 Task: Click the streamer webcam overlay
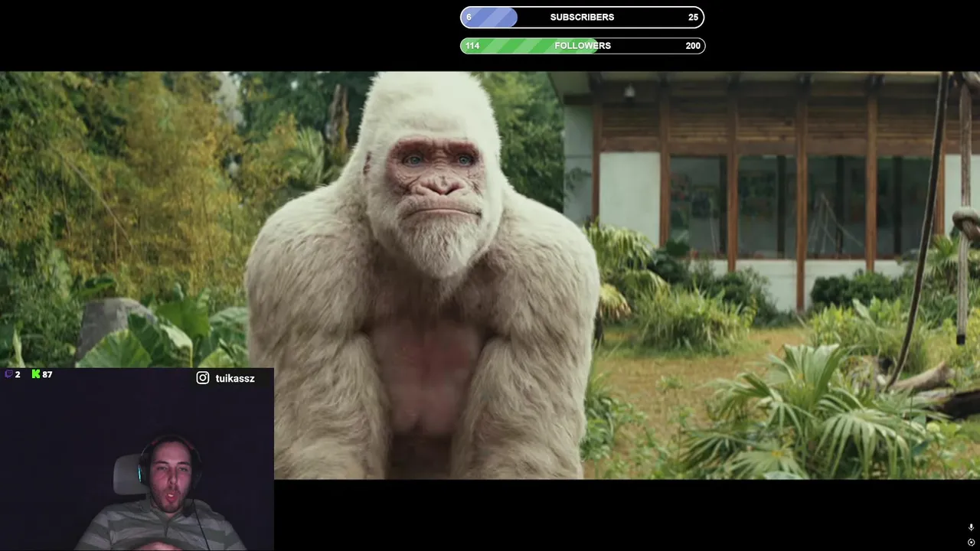coord(137,459)
